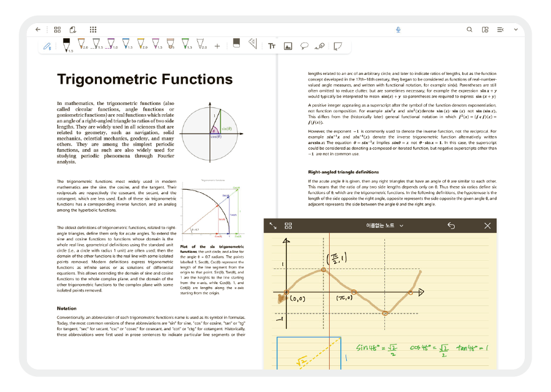This screenshot has width=551, height=392.
Task: Select the beige highlighter pen
Action: tap(171, 44)
